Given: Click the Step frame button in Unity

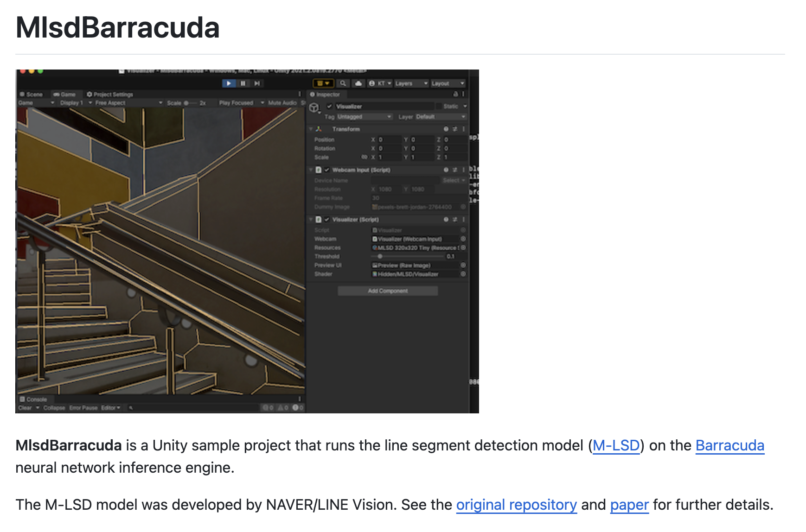Looking at the screenshot, I should (256, 83).
